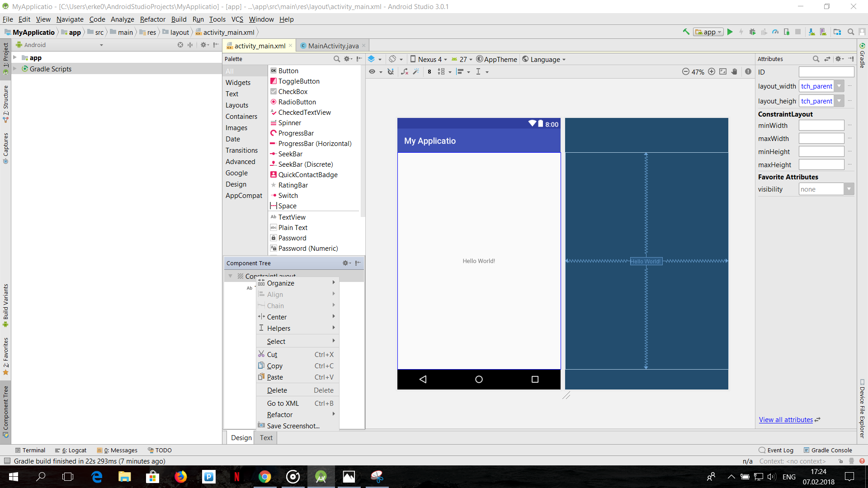
Task: Search the Palette with magnifier icon
Action: 337,59
